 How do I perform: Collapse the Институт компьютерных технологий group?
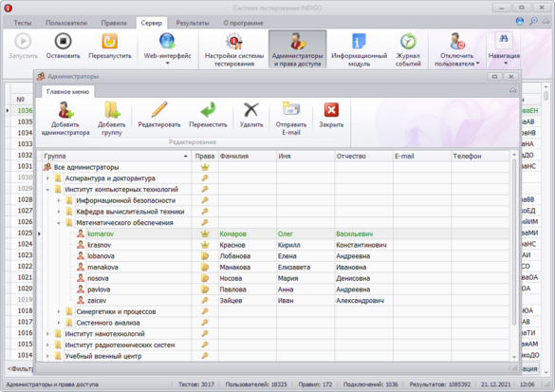[x=47, y=190]
